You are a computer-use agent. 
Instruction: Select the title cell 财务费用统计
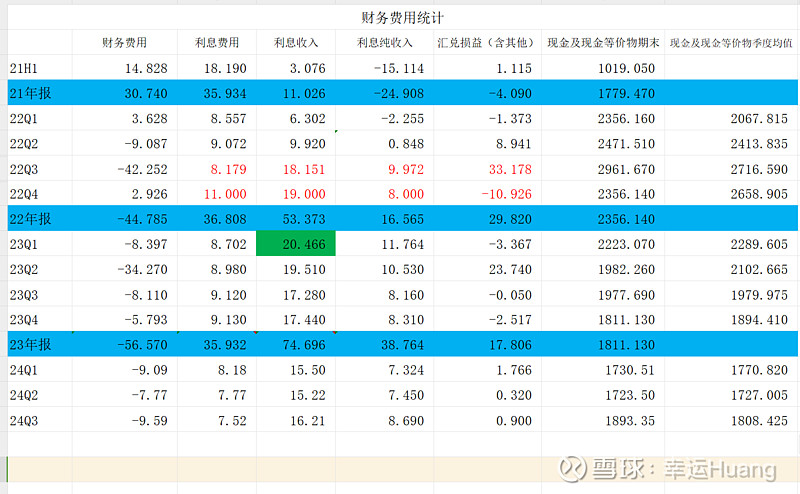(402, 18)
